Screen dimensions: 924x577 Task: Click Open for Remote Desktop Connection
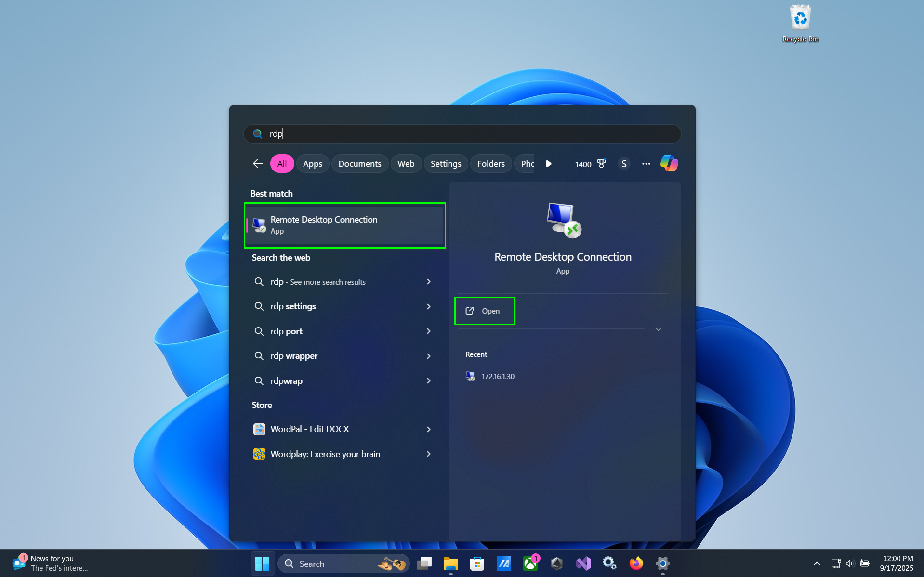pos(484,311)
